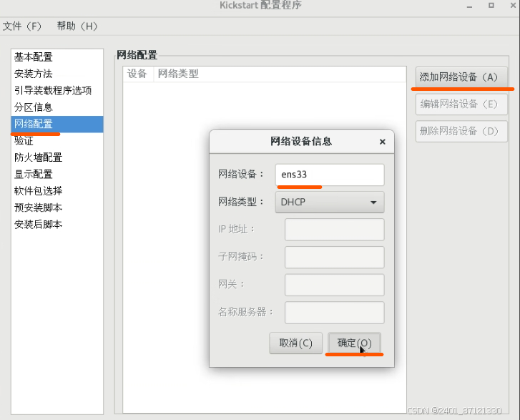Close the 网络设备信息 dialog

click(x=383, y=142)
